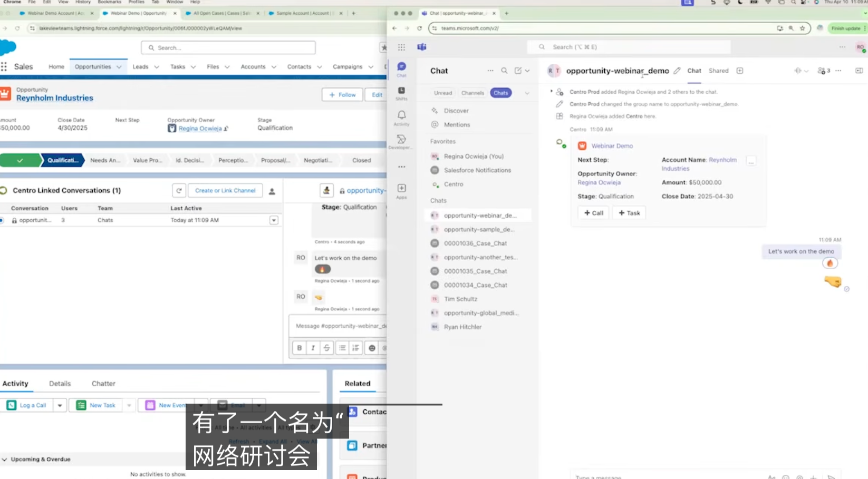Click the + Call button on the card
Viewport: 868px width, 479px height.
(x=594, y=213)
